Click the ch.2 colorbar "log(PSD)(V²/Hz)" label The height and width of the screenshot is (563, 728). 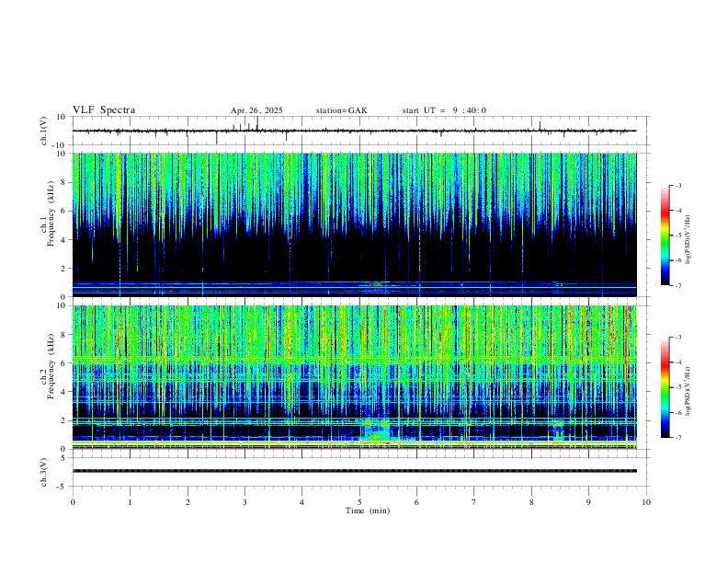coord(688,391)
